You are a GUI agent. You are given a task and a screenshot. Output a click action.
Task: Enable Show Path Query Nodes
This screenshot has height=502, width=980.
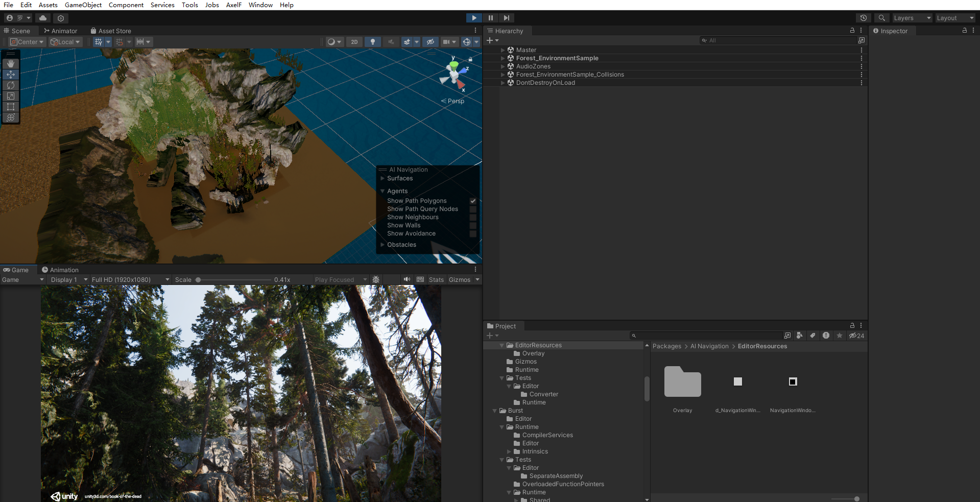click(473, 209)
